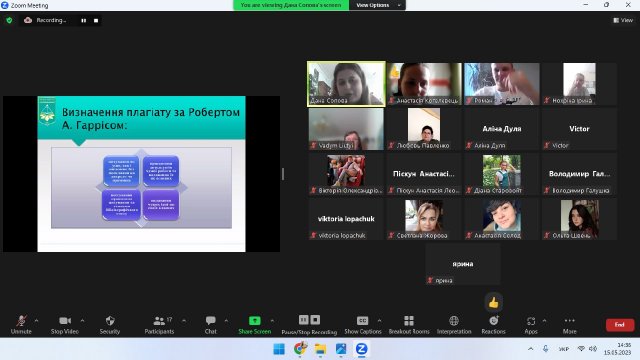The image size is (640, 360).
Task: Pause the cloud recording at top left
Action: (83, 20)
